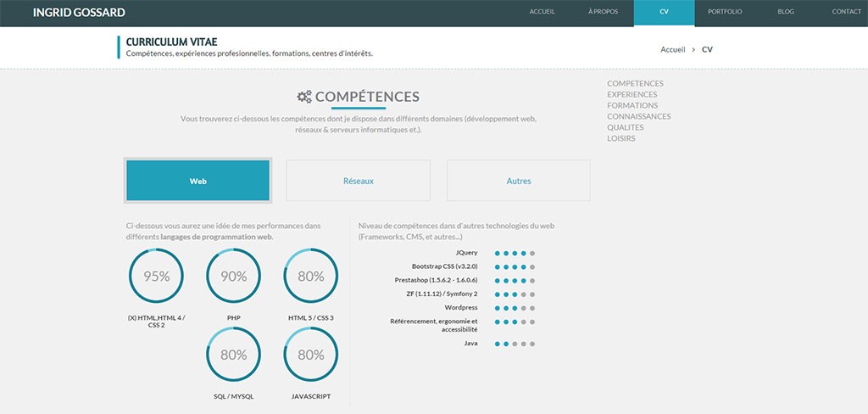Click the JQuery rating dots
The image size is (868, 414).
[515, 254]
